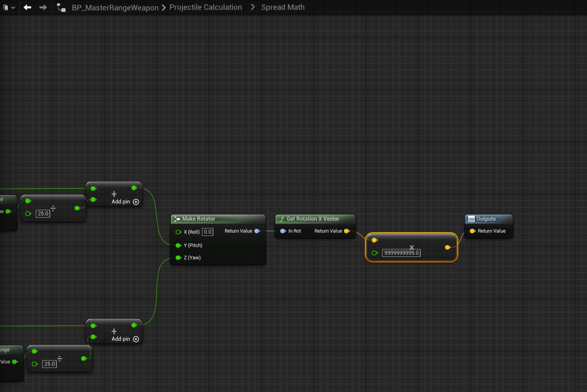Click the 9999999999.0 multiply value field

[401, 253]
